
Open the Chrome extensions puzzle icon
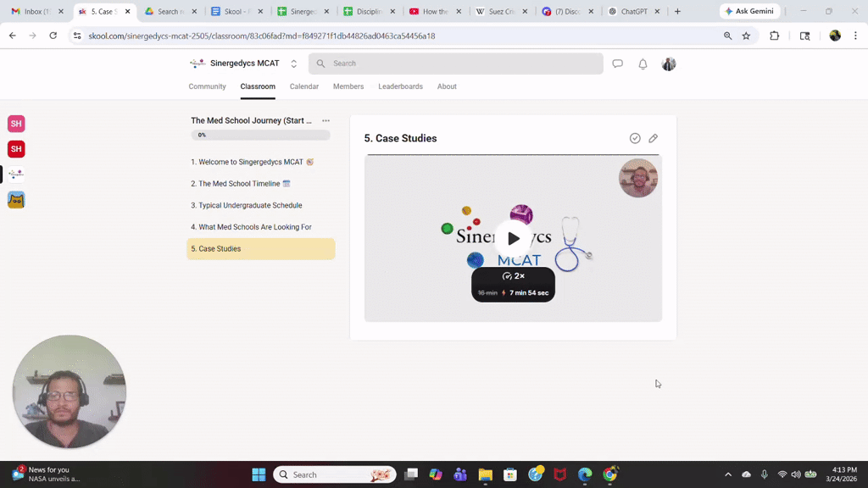tap(775, 36)
